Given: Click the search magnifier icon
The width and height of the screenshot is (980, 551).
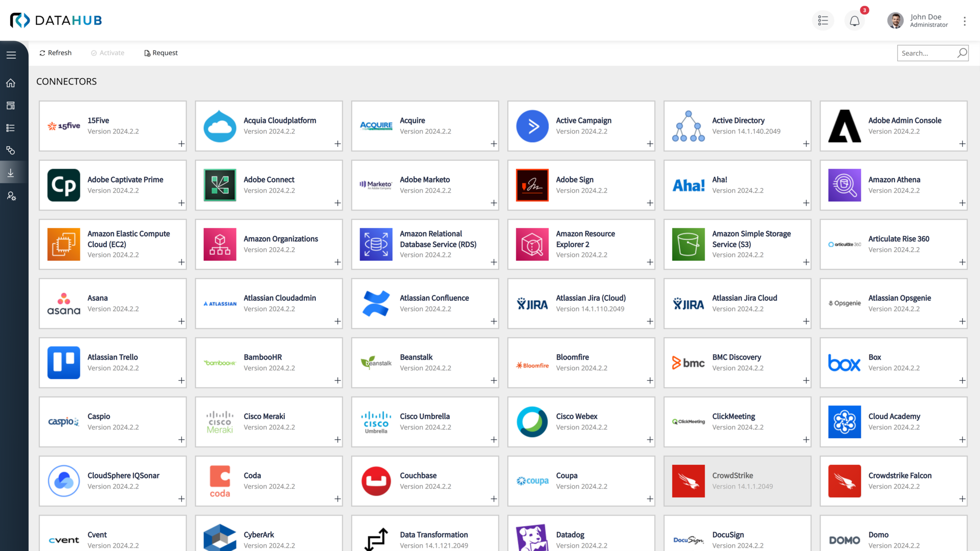Looking at the screenshot, I should coord(962,53).
